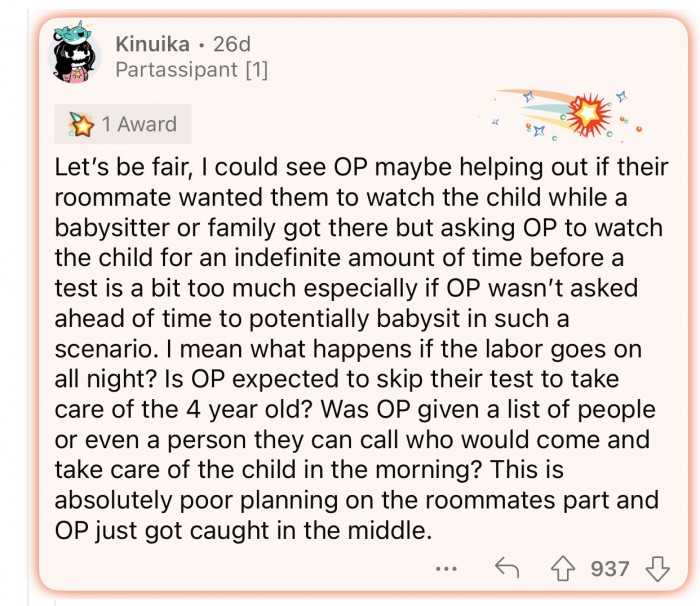Click the upvote arrow on the comment
The height and width of the screenshot is (606, 700).
point(565,569)
